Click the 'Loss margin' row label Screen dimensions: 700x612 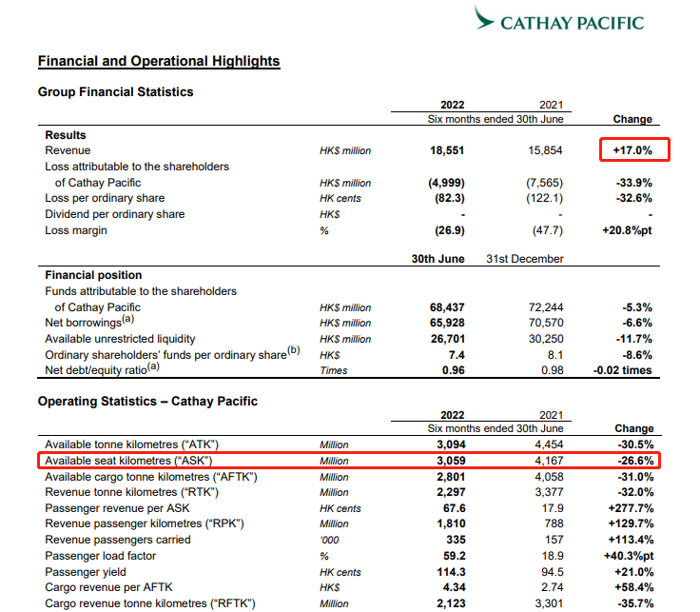(x=76, y=230)
